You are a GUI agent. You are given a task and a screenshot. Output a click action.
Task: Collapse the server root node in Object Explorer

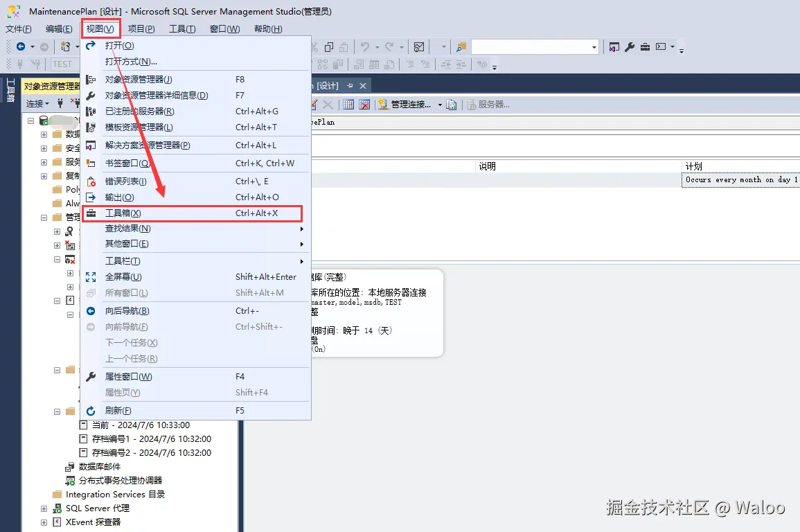click(x=30, y=121)
